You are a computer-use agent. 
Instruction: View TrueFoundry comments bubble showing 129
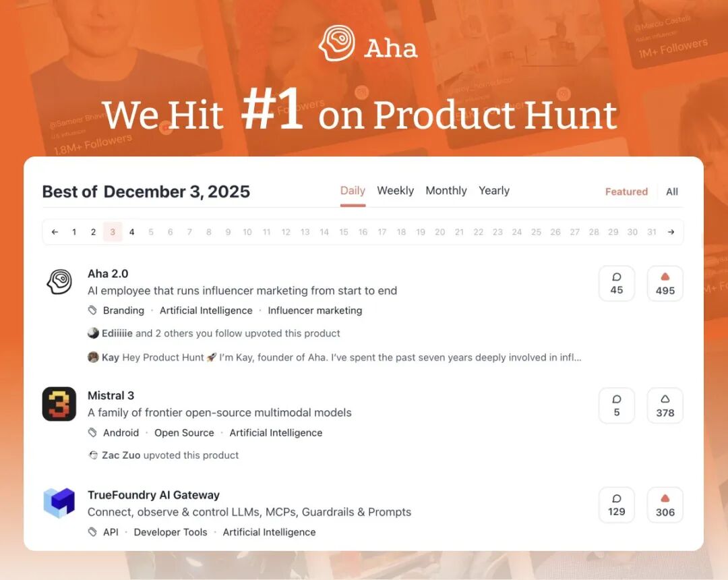[x=617, y=504]
